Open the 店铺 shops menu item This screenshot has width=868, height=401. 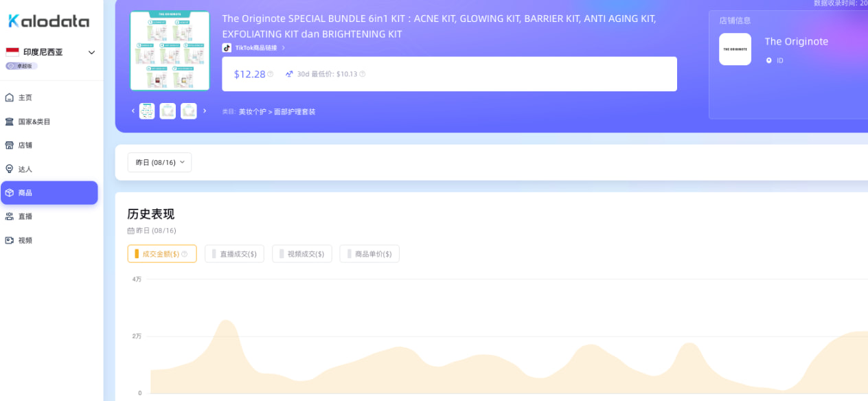pos(49,145)
